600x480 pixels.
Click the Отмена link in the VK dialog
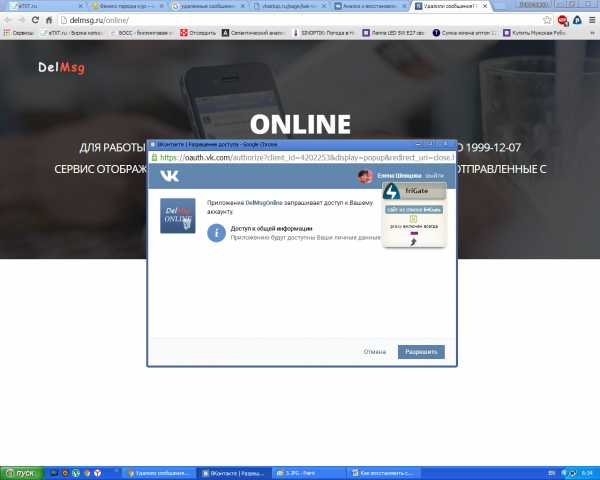[x=375, y=352]
